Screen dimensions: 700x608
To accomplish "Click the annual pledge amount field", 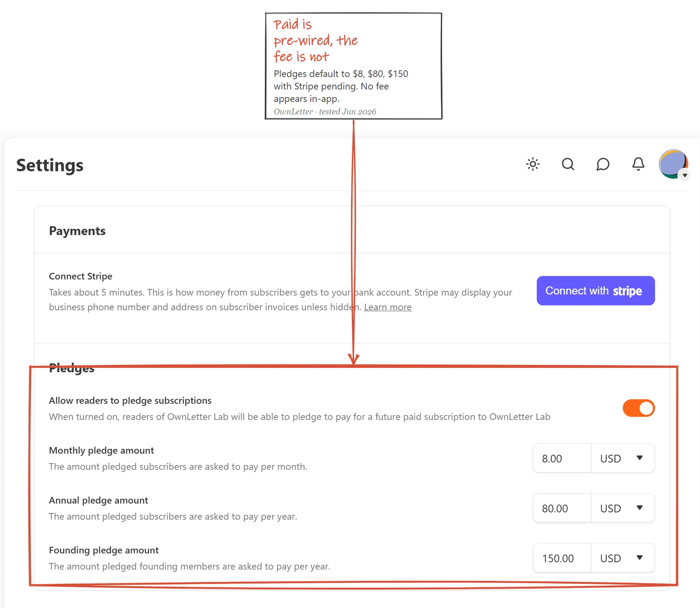I will click(x=562, y=508).
